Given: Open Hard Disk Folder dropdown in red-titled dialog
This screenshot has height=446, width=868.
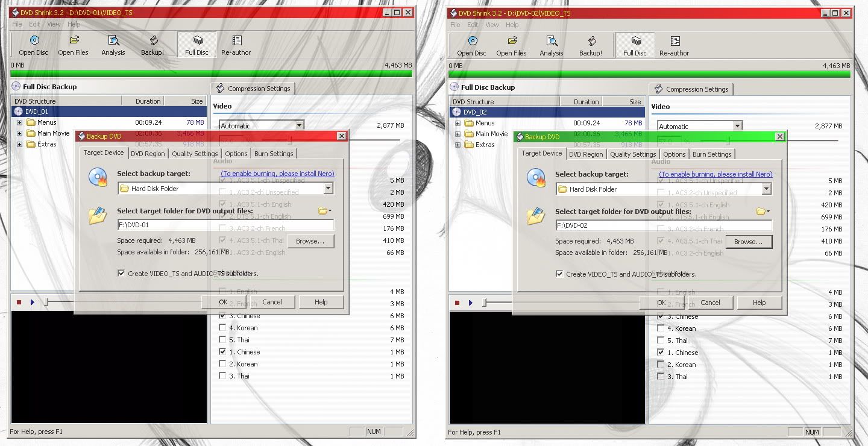Looking at the screenshot, I should point(328,189).
